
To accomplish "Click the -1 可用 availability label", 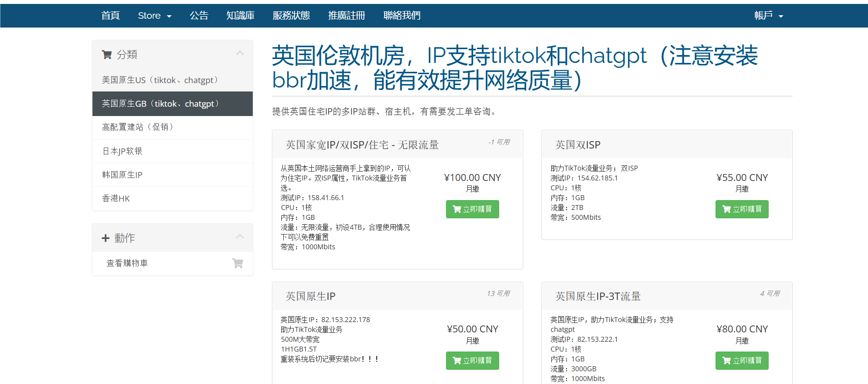I will coord(499,142).
